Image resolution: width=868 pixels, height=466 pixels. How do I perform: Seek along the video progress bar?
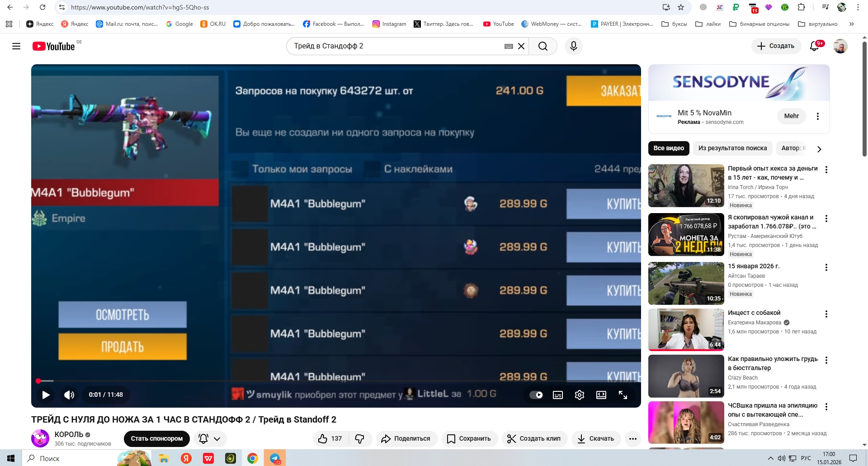click(x=336, y=381)
